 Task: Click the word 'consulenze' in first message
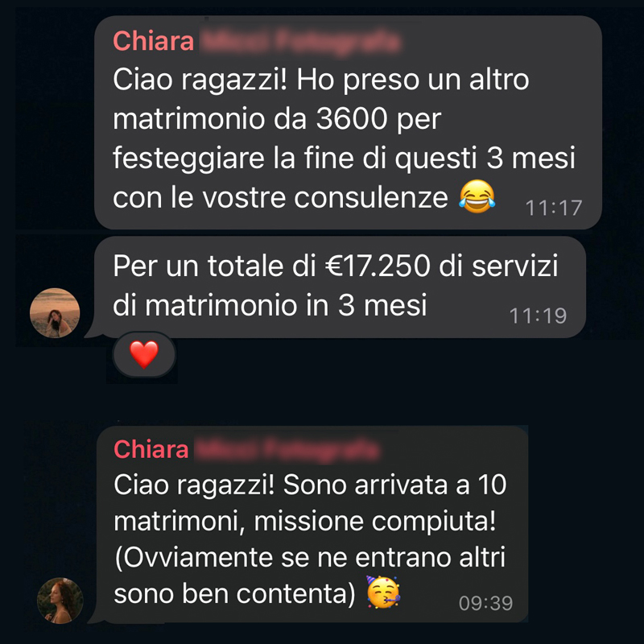coord(371,198)
